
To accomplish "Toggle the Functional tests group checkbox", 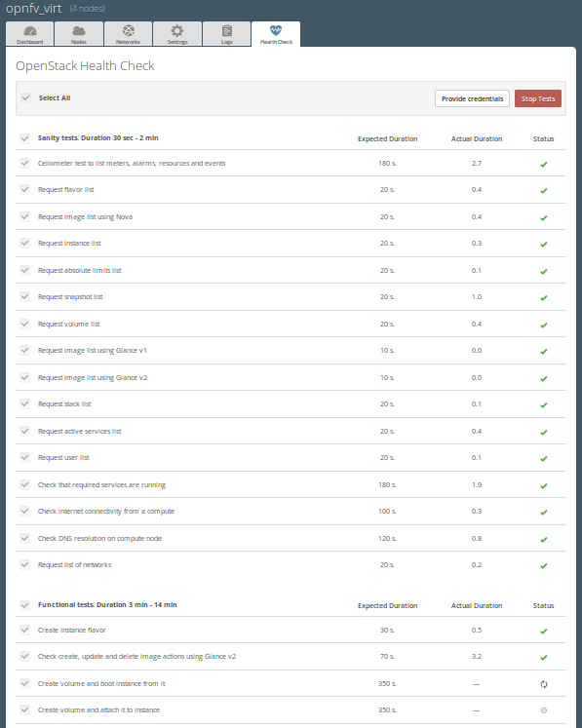I will coord(25,605).
